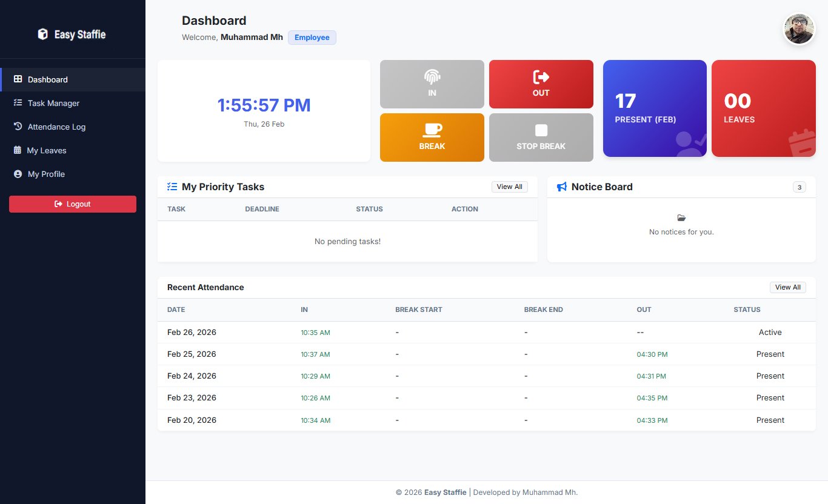The width and height of the screenshot is (828, 504).
Task: Select the blue Present (Feb) card
Action: click(x=655, y=108)
